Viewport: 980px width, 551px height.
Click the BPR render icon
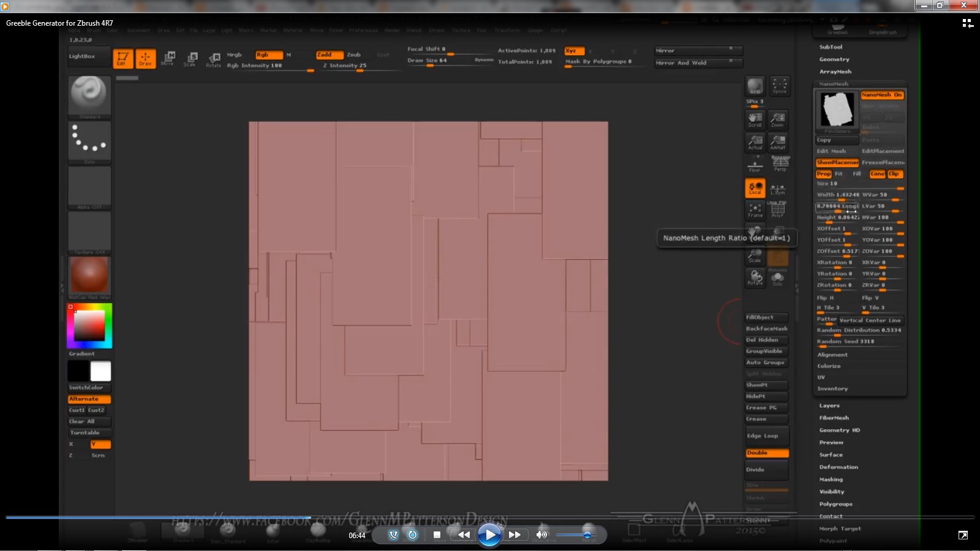click(x=755, y=86)
